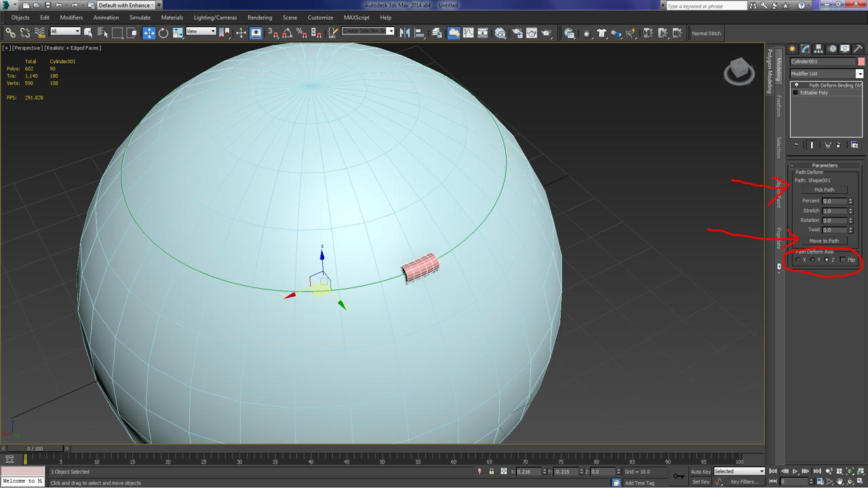Image resolution: width=868 pixels, height=488 pixels.
Task: Toggle Show End Result under modifier stack
Action: [x=812, y=145]
